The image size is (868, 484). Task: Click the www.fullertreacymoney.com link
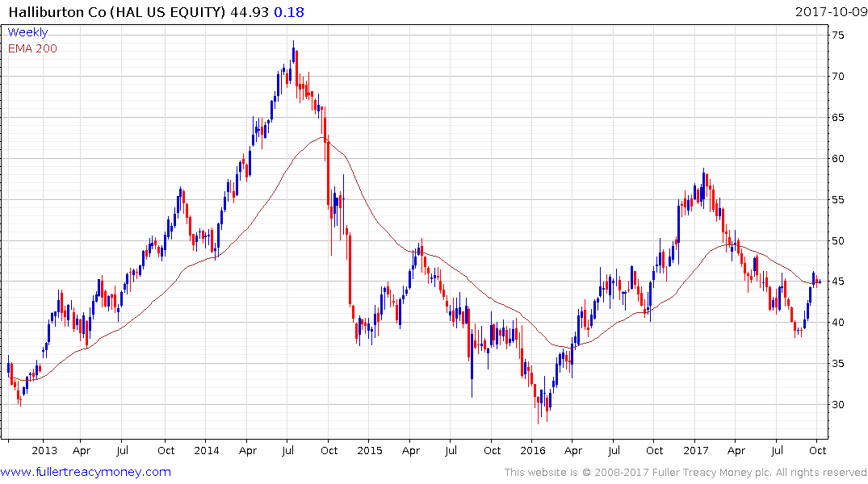(86, 472)
